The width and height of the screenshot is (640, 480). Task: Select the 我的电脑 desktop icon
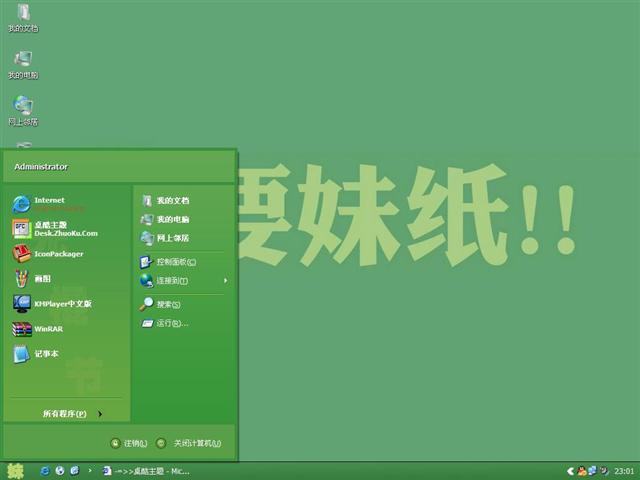23,65
